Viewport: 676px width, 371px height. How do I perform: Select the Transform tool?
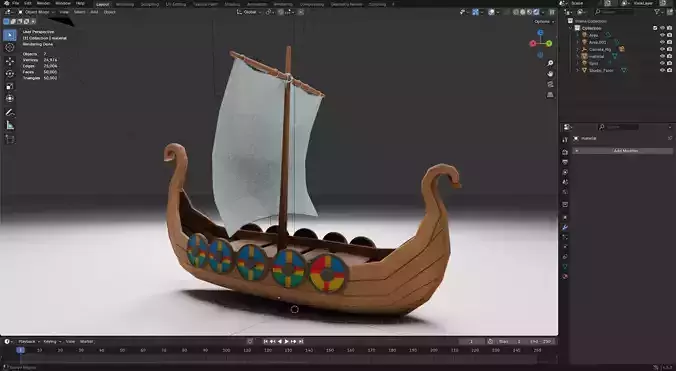coord(9,99)
